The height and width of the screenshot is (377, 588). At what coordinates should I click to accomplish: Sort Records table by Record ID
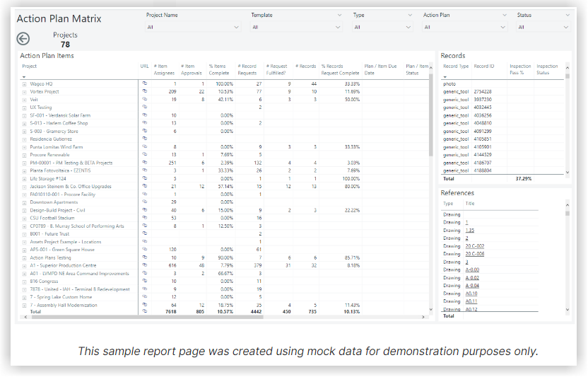(483, 66)
